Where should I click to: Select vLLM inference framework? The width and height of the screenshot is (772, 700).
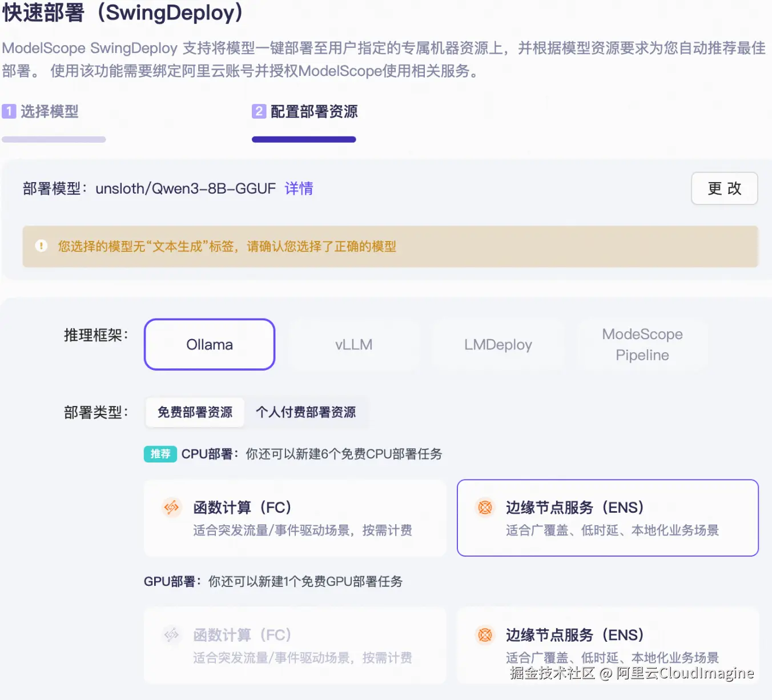tap(354, 344)
